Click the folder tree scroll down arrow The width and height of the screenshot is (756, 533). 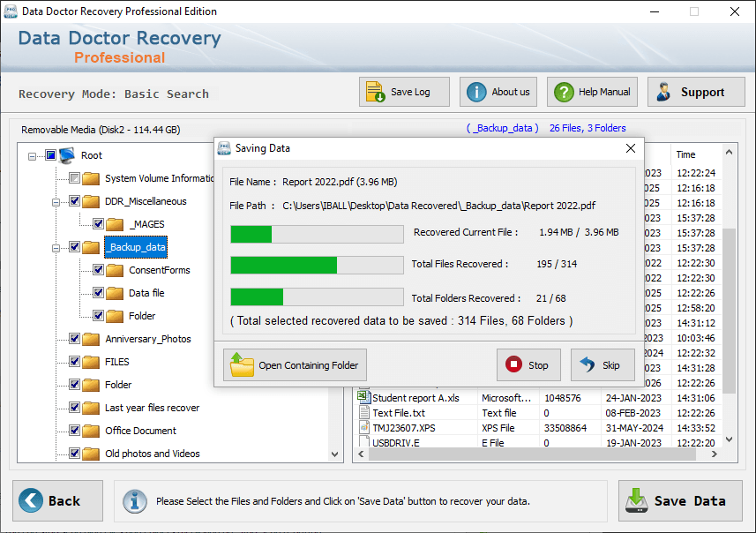(335, 454)
